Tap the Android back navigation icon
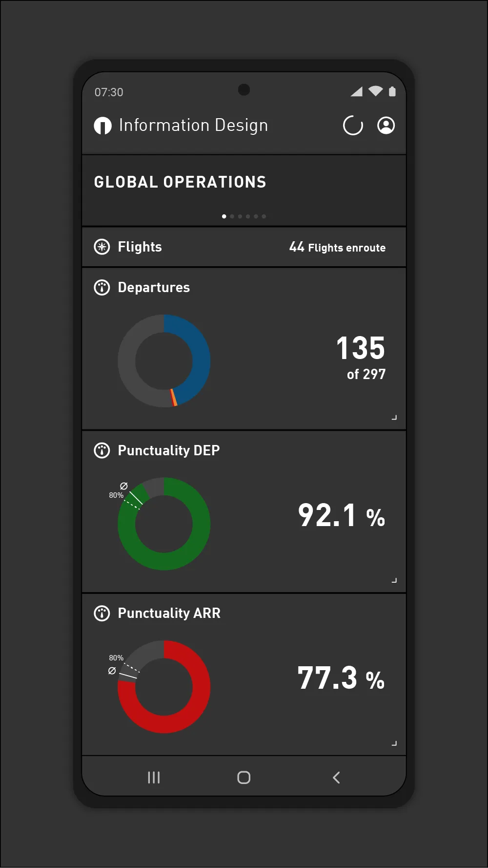This screenshot has height=868, width=488. coord(336,778)
